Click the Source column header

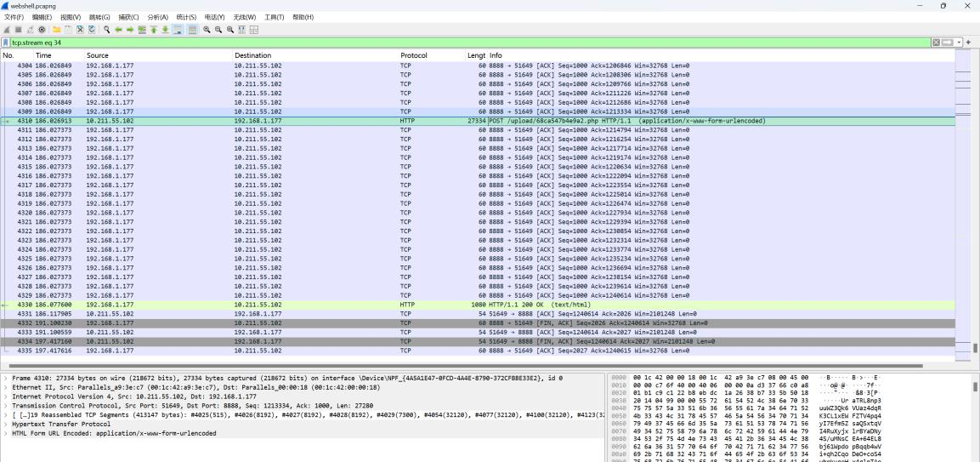pos(97,55)
